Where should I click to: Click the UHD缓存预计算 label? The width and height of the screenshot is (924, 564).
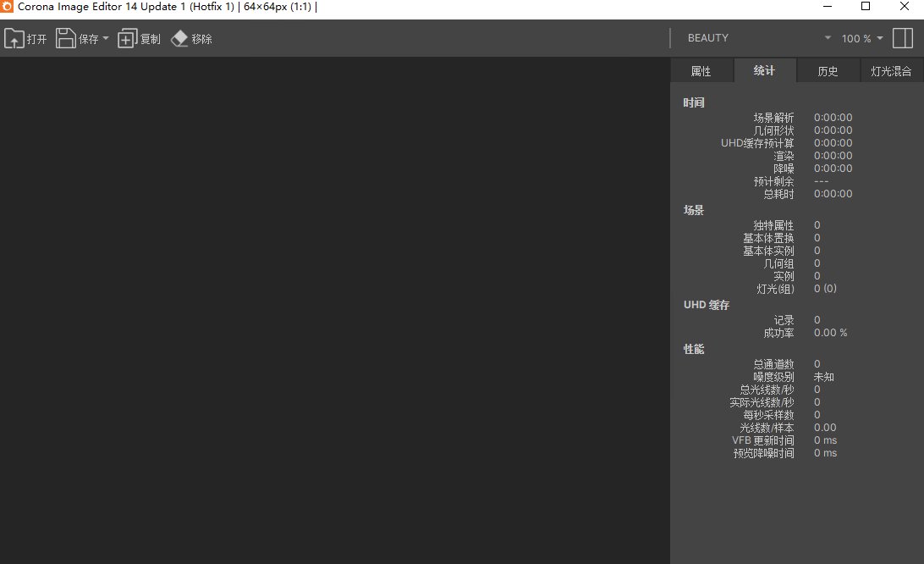[x=757, y=143]
